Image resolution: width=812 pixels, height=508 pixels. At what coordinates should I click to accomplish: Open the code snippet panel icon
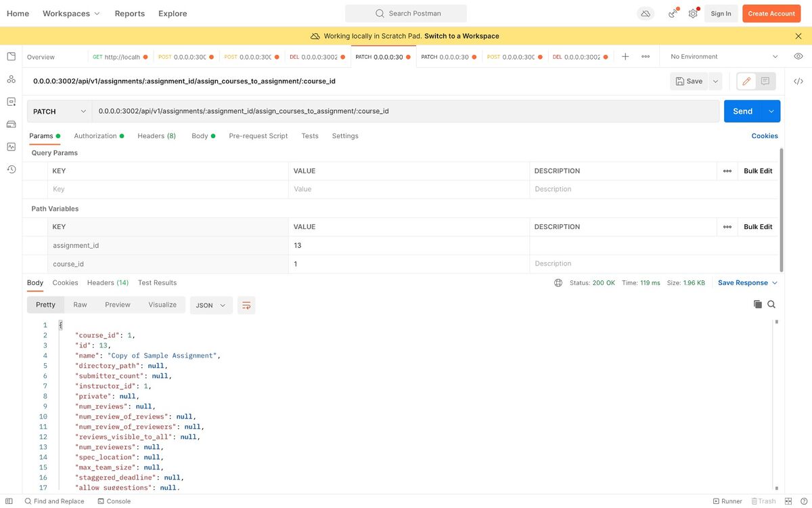pos(798,81)
